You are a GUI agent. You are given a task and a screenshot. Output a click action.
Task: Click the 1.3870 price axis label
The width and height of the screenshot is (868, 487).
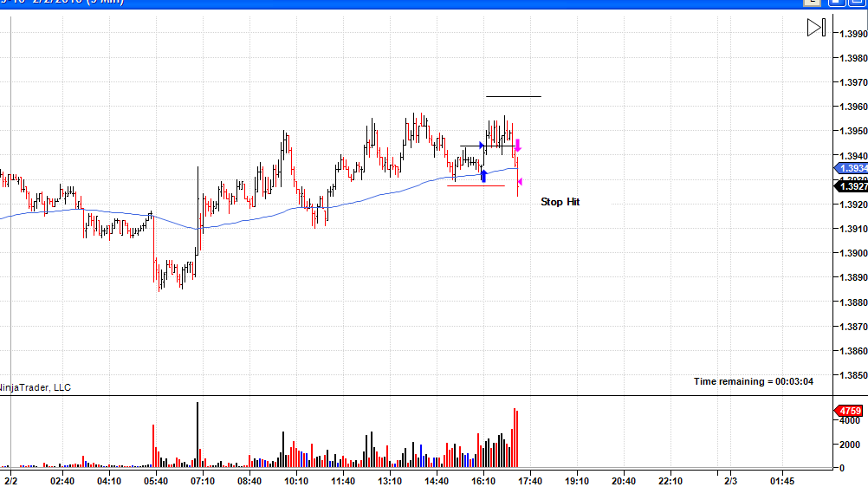853,327
